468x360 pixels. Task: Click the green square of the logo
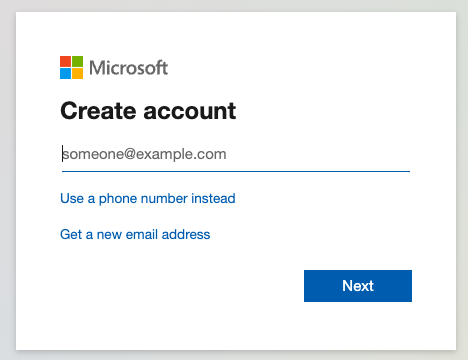pos(78,61)
